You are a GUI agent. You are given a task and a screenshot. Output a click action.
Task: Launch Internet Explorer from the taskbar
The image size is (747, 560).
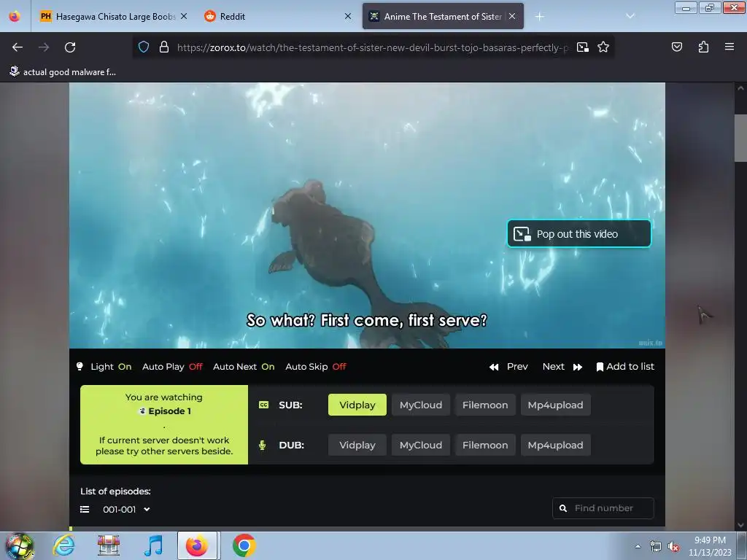(64, 545)
